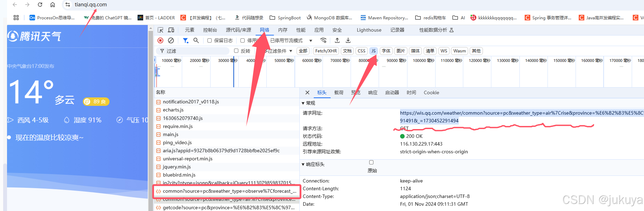Open the ProcessOn bookmark
The height and width of the screenshot is (211, 644).
point(52,18)
